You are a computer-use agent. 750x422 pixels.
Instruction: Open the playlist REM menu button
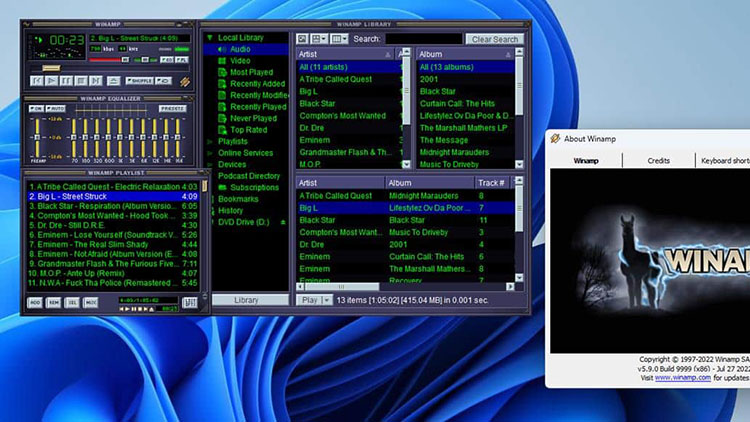(53, 302)
